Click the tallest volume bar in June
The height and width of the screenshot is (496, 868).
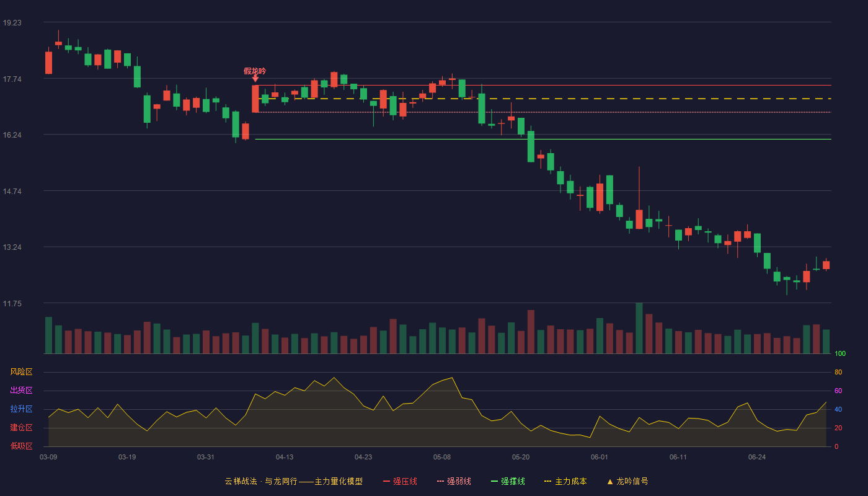(639, 329)
